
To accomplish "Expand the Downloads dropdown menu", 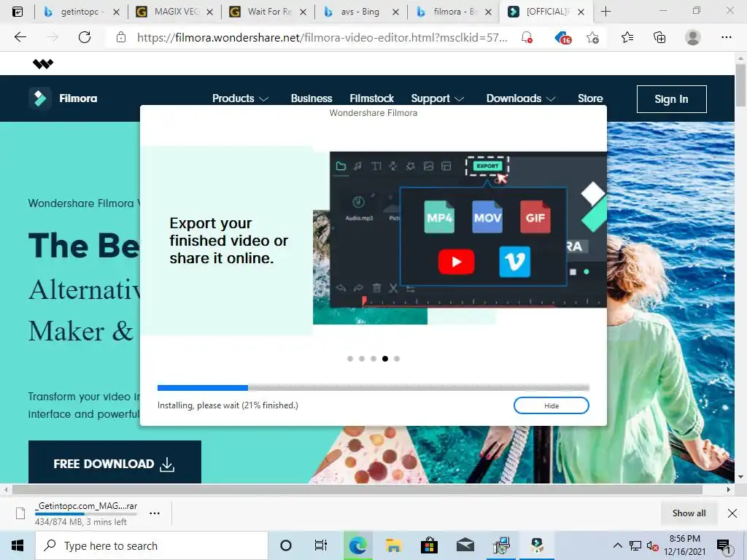I will click(521, 98).
